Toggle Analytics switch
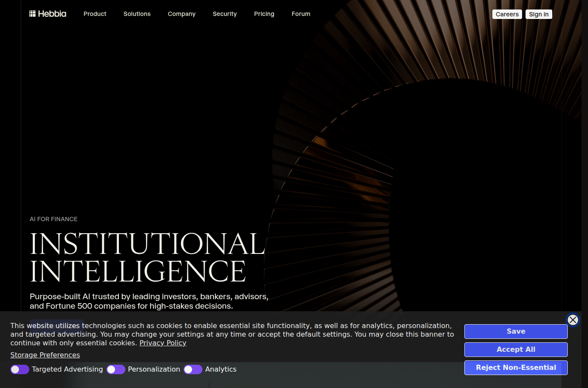The image size is (588, 388). point(193,369)
